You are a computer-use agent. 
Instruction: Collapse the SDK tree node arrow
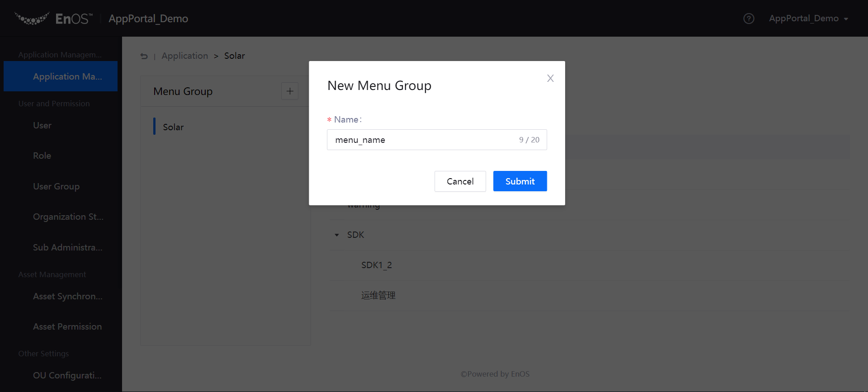pos(337,235)
